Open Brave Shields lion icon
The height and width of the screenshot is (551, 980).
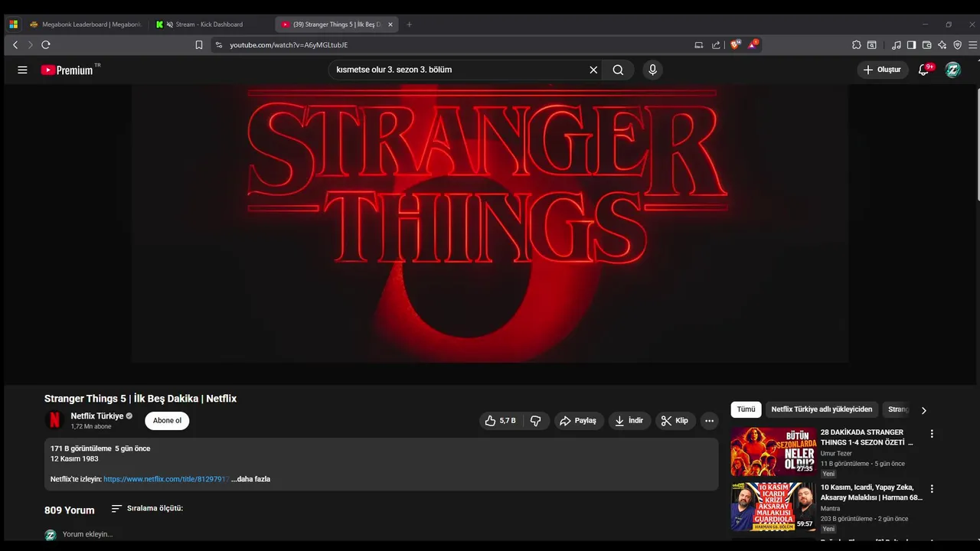pos(736,44)
